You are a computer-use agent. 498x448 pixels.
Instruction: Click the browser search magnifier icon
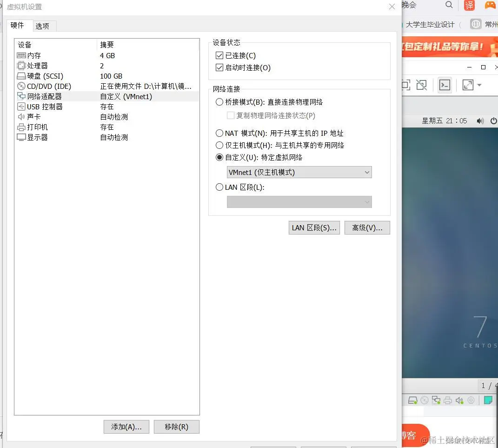click(449, 5)
